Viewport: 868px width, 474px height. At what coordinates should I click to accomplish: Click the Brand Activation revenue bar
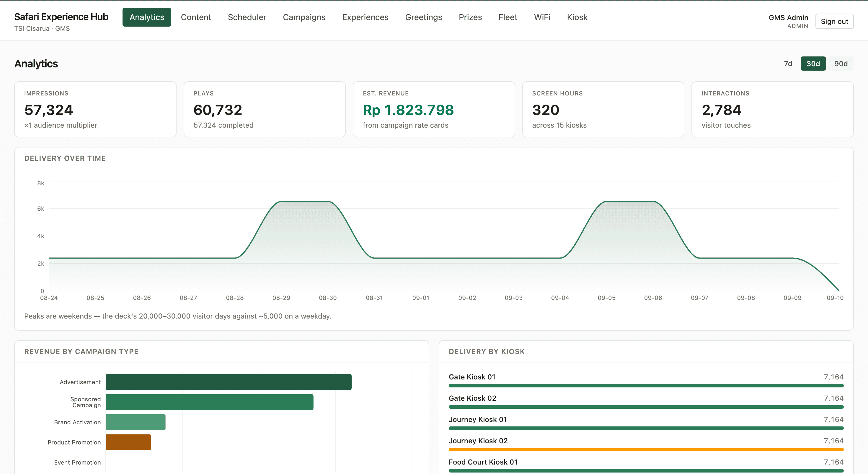136,422
